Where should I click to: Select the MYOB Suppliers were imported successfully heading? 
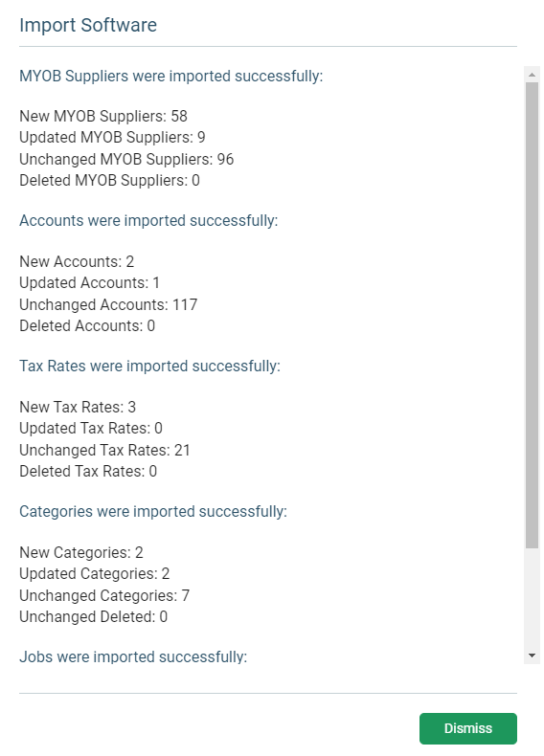point(170,77)
